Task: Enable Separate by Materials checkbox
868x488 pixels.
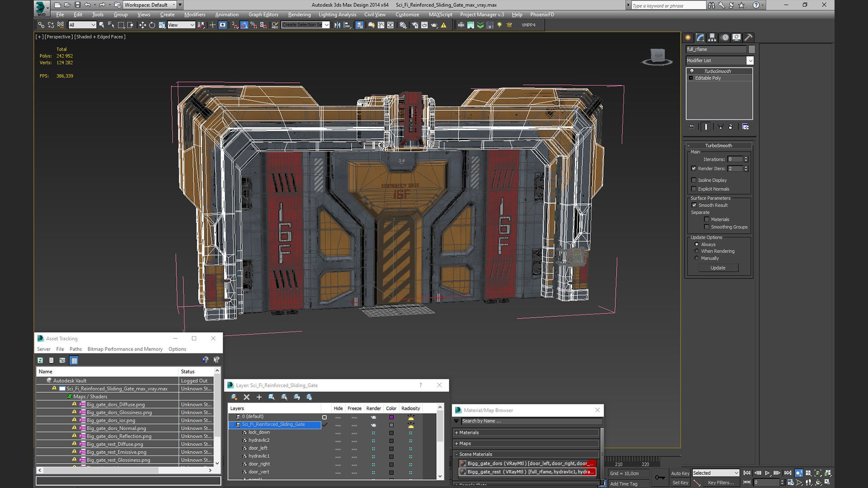Action: (x=707, y=220)
